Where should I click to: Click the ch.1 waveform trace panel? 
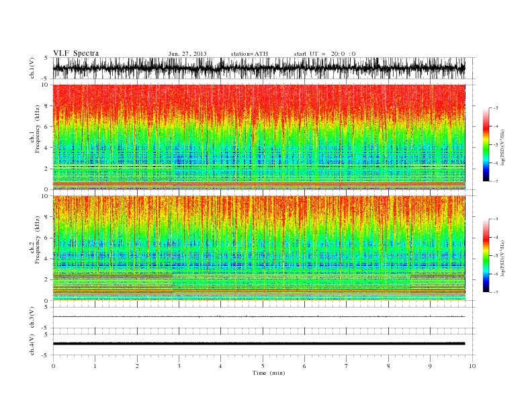point(263,68)
